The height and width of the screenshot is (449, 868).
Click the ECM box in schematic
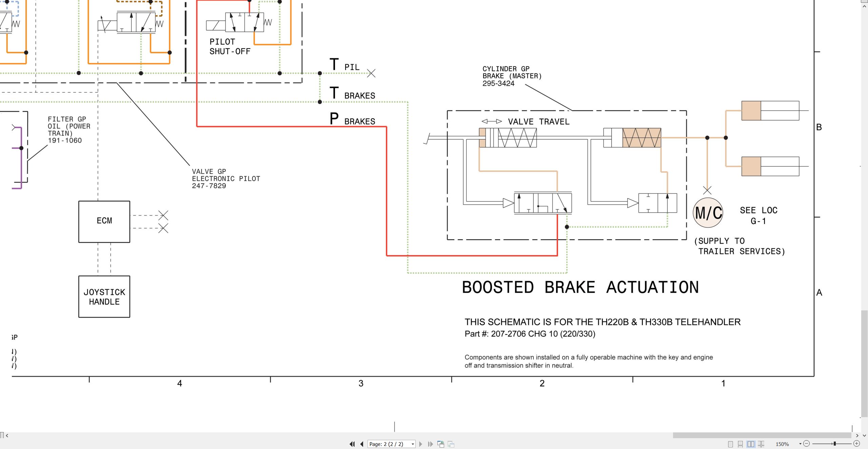click(104, 222)
